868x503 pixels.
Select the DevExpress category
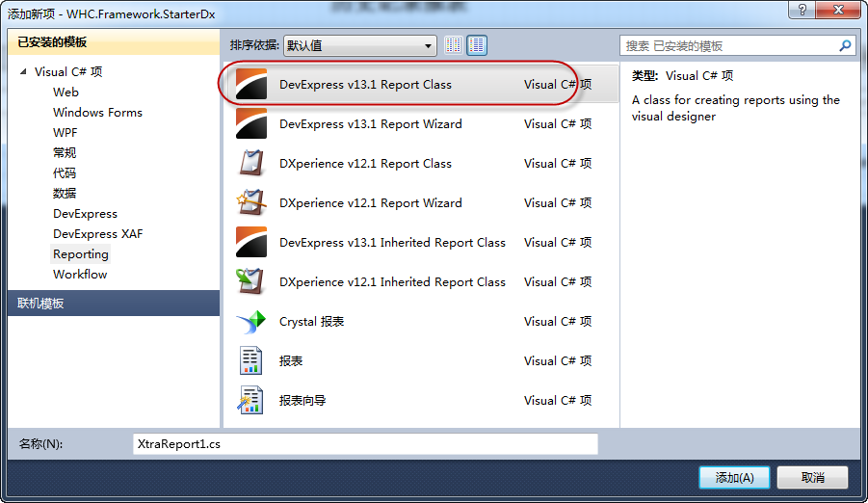(85, 213)
